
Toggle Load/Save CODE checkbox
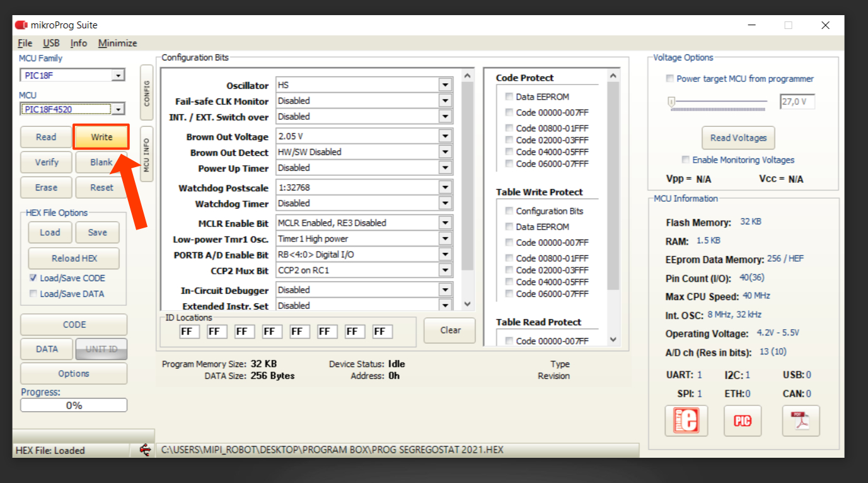[x=33, y=278]
